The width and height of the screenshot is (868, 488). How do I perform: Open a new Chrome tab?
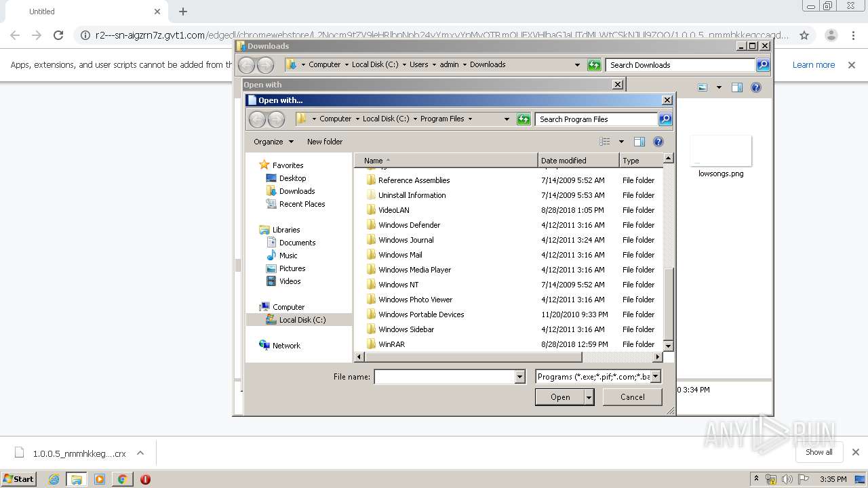click(x=183, y=12)
